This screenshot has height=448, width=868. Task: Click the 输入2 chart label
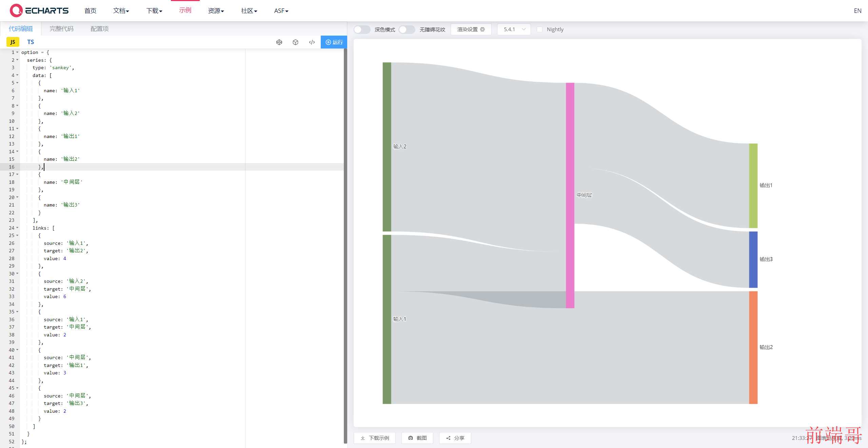pos(399,147)
